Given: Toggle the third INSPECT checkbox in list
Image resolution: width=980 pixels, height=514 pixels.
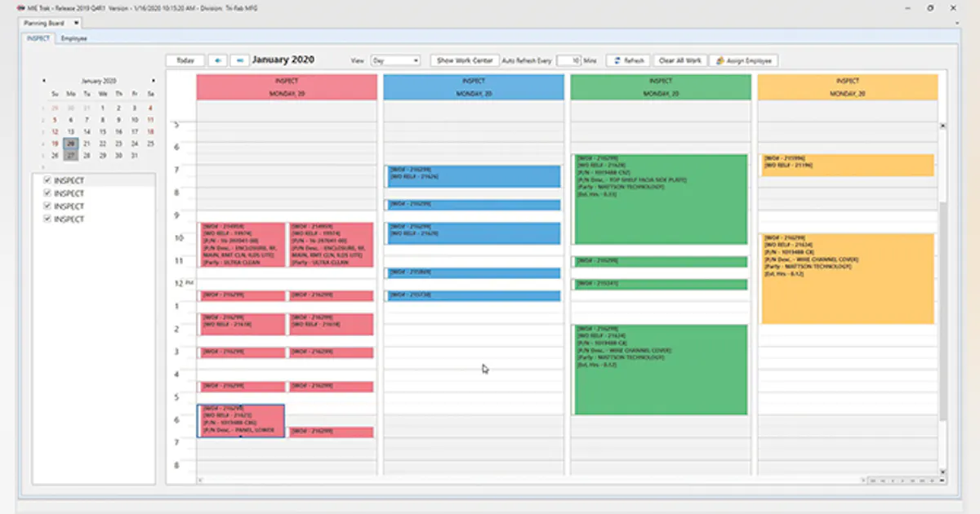Looking at the screenshot, I should click(x=47, y=206).
